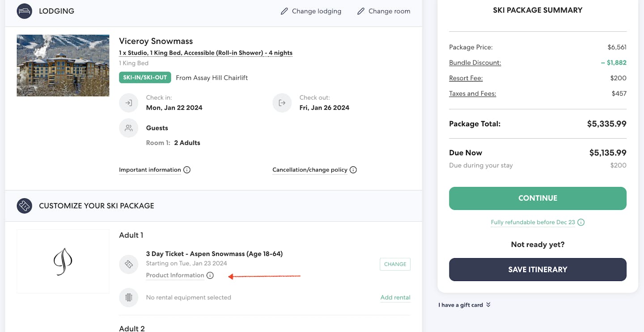The image size is (644, 332).
Task: Click the pencil icon beside Change room
Action: (x=361, y=11)
